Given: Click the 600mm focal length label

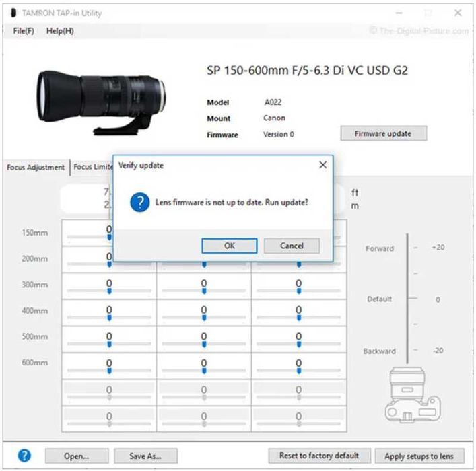Looking at the screenshot, I should pyautogui.click(x=34, y=363).
